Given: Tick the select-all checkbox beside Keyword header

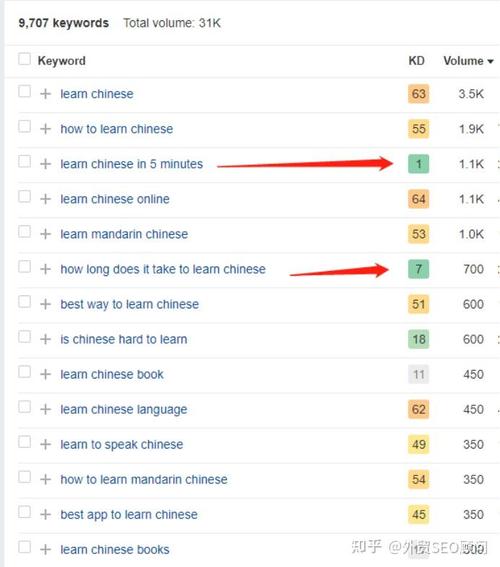Looking at the screenshot, I should pyautogui.click(x=24, y=59).
